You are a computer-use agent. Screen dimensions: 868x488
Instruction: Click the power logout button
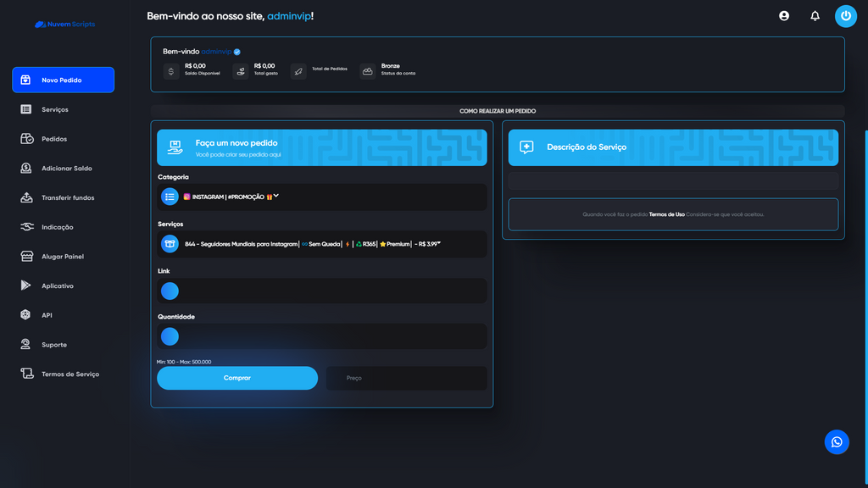(x=845, y=15)
